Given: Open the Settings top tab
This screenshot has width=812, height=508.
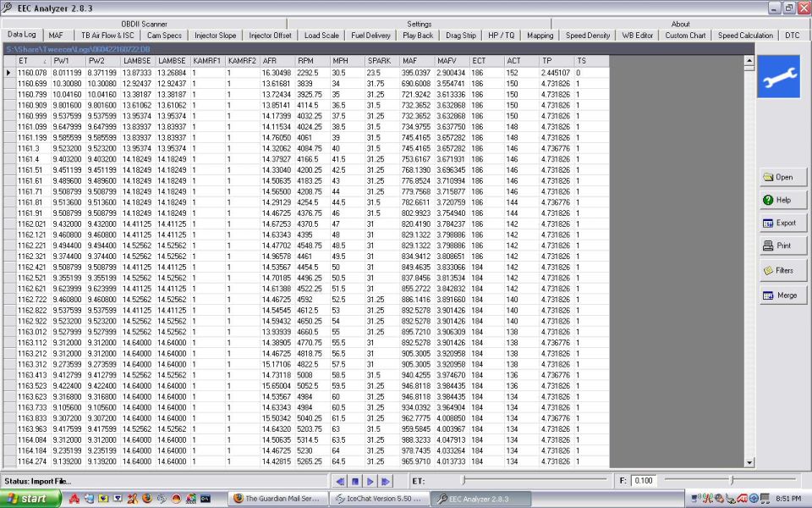Looking at the screenshot, I should pyautogui.click(x=419, y=24).
